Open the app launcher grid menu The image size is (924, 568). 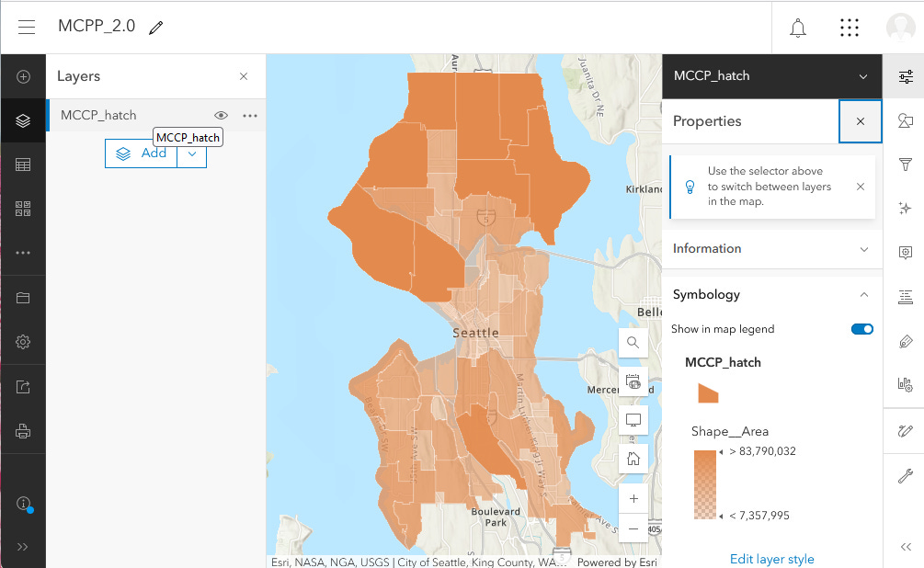point(849,28)
